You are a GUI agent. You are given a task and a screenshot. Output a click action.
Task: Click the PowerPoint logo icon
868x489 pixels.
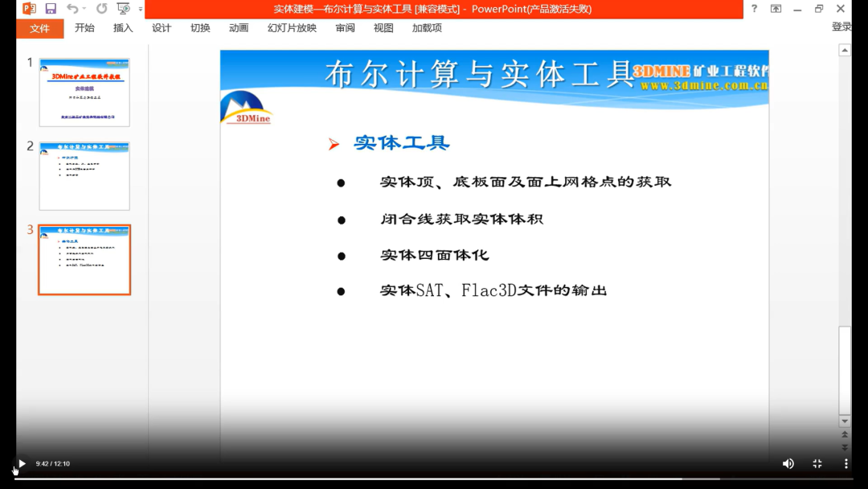(29, 8)
